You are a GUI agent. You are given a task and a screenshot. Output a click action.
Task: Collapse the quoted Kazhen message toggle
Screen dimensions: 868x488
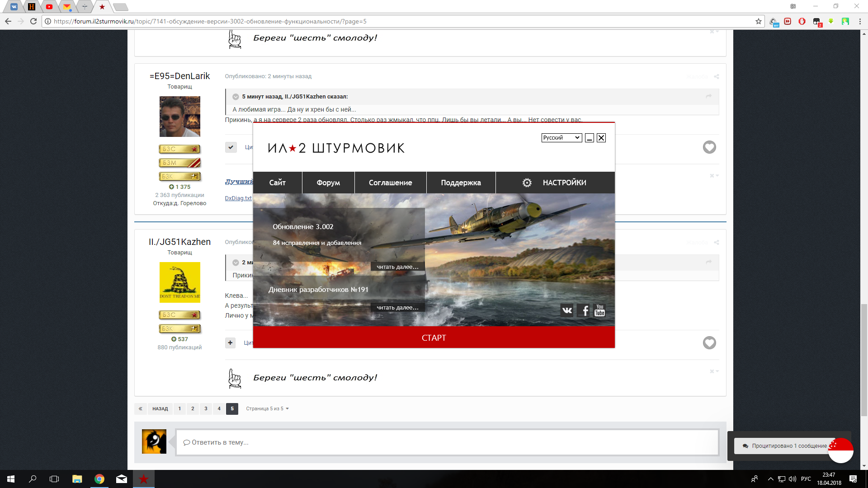coord(236,97)
